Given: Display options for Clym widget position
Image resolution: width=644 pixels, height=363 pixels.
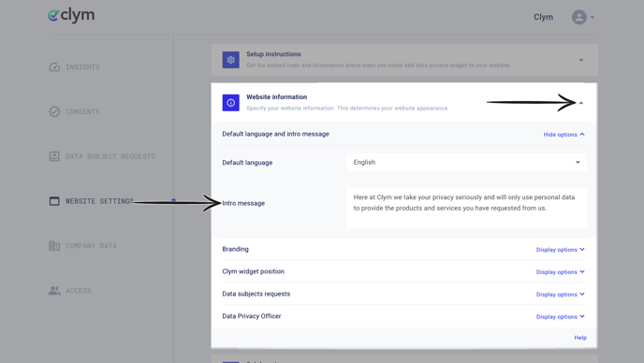Looking at the screenshot, I should tap(560, 272).
